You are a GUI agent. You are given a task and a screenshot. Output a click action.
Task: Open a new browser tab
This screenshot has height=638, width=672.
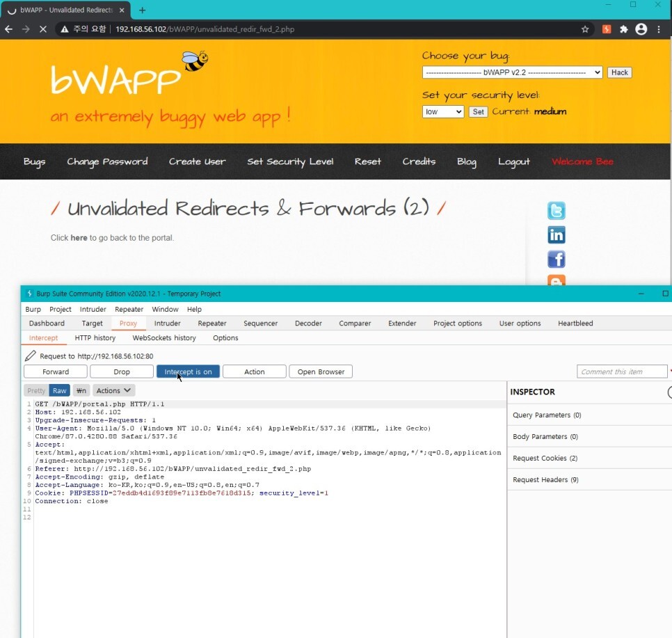point(143,10)
